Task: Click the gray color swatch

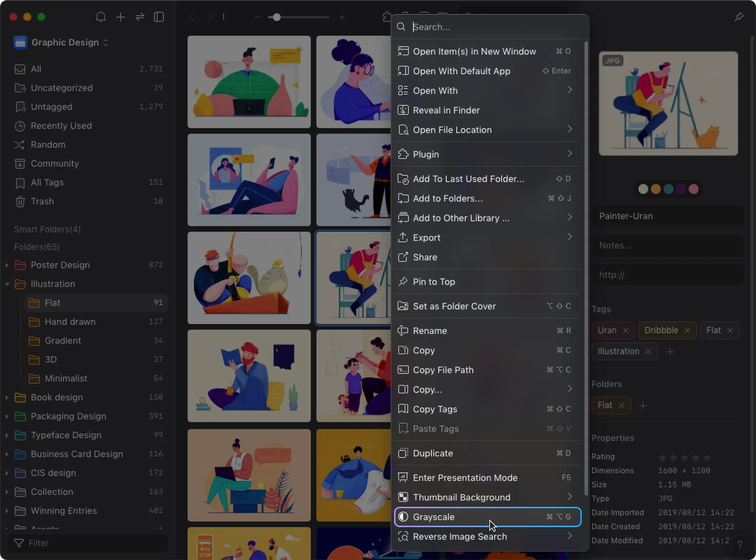Action: (643, 189)
